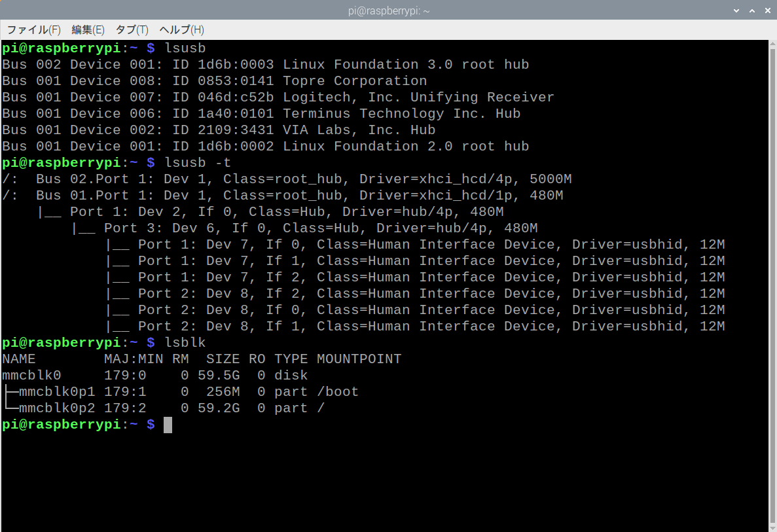This screenshot has width=777, height=532.
Task: Minimize the terminal with the down-chevron icon
Action: (736, 10)
